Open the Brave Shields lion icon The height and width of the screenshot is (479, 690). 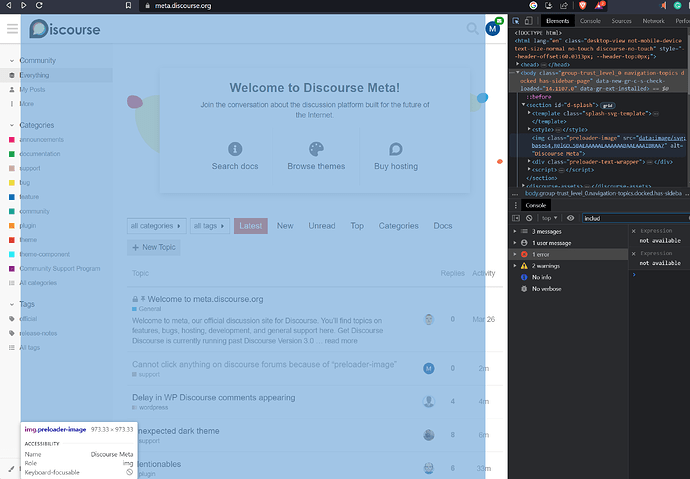(582, 5)
